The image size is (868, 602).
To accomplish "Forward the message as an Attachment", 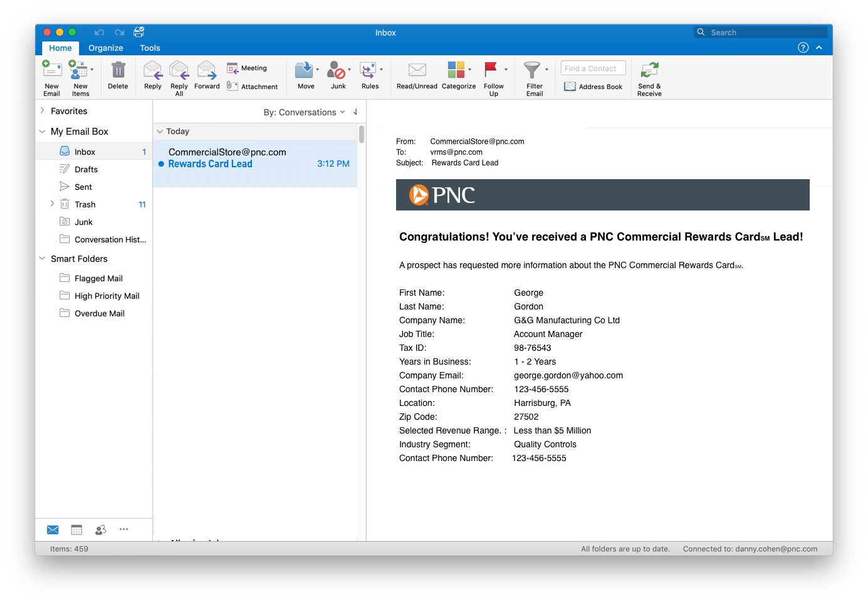I will point(252,86).
